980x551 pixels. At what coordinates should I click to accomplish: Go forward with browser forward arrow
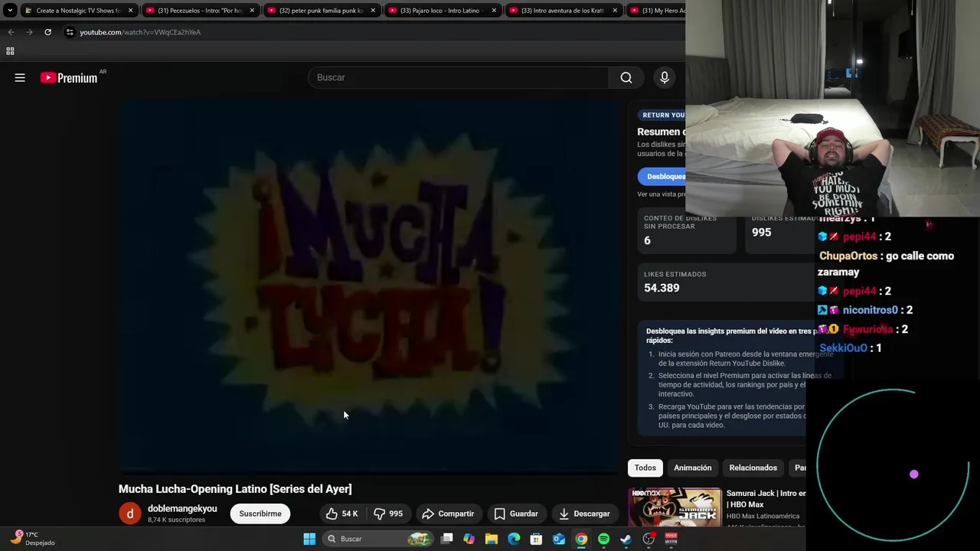(x=29, y=32)
